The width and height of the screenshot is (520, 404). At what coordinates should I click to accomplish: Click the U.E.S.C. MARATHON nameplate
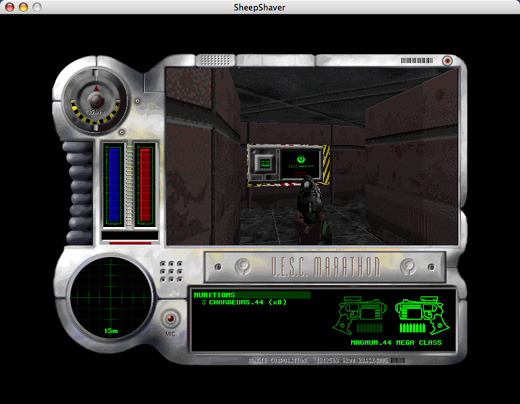pyautogui.click(x=325, y=267)
